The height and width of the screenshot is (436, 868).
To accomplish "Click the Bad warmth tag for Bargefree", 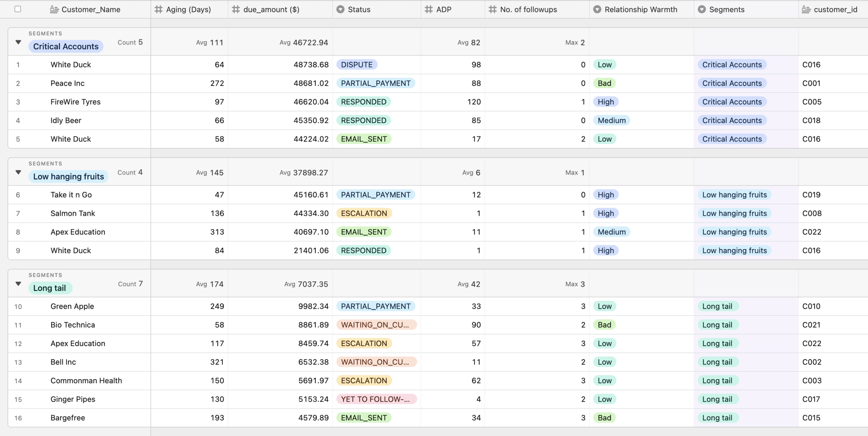I will pos(604,418).
